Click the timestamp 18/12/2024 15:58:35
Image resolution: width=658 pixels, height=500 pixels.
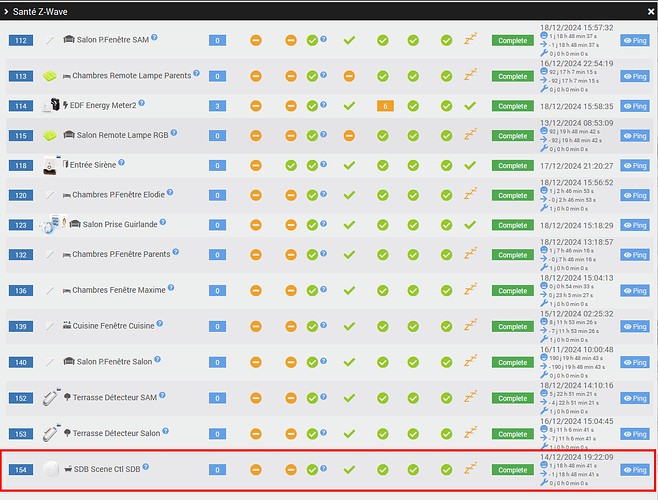[577, 107]
